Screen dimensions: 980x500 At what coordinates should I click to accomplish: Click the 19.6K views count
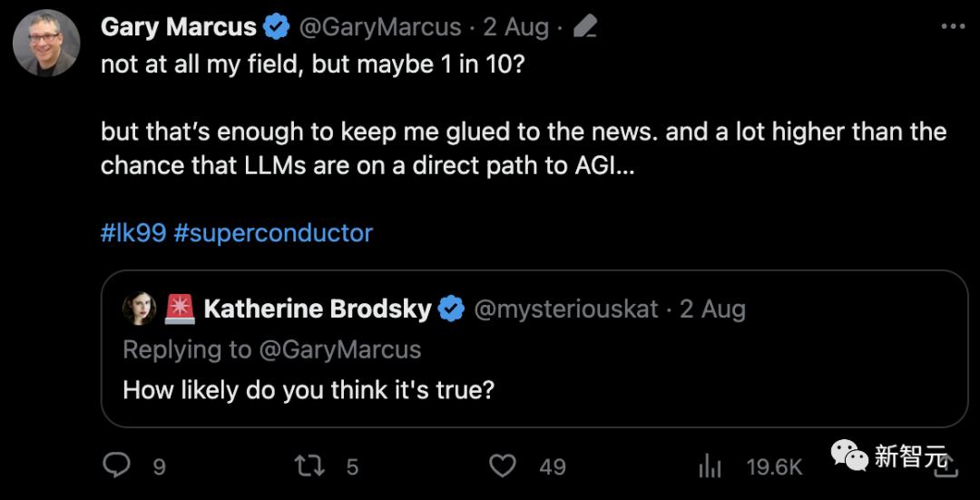(x=774, y=466)
